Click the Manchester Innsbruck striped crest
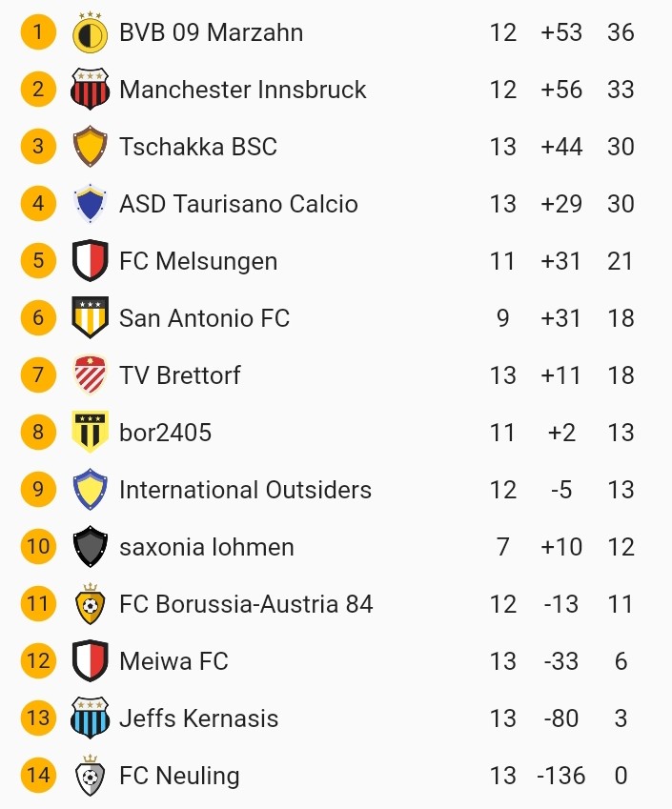Image resolution: width=672 pixels, height=809 pixels. [x=91, y=90]
